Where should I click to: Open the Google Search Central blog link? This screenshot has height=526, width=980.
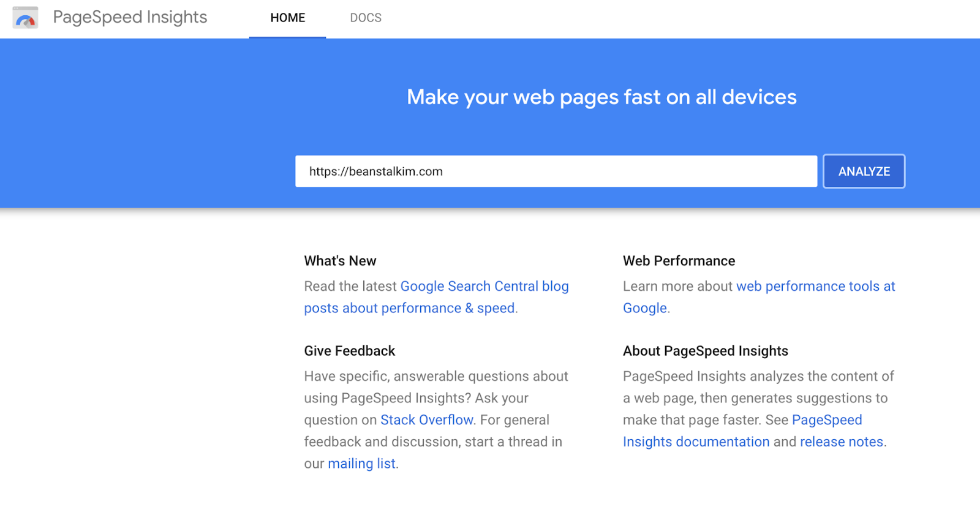tap(484, 286)
